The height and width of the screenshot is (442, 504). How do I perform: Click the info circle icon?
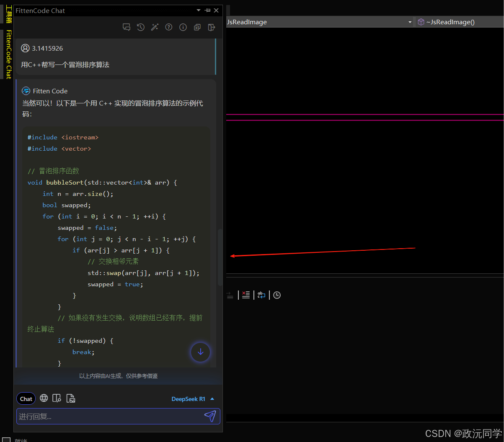(x=183, y=27)
